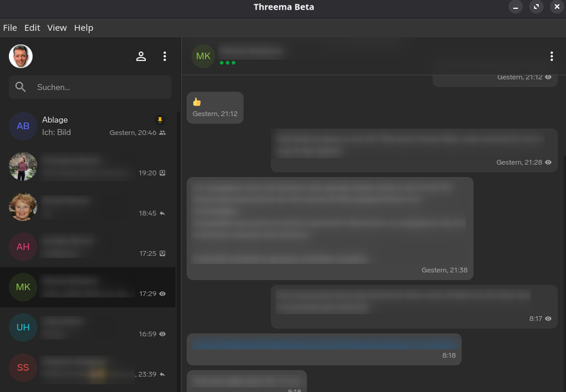The height and width of the screenshot is (392, 566).
Task: Open the conversation last active at 17:25
Action: pos(87,247)
